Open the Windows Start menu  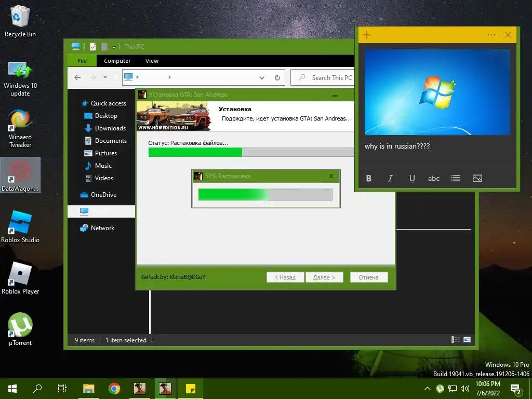(12, 389)
